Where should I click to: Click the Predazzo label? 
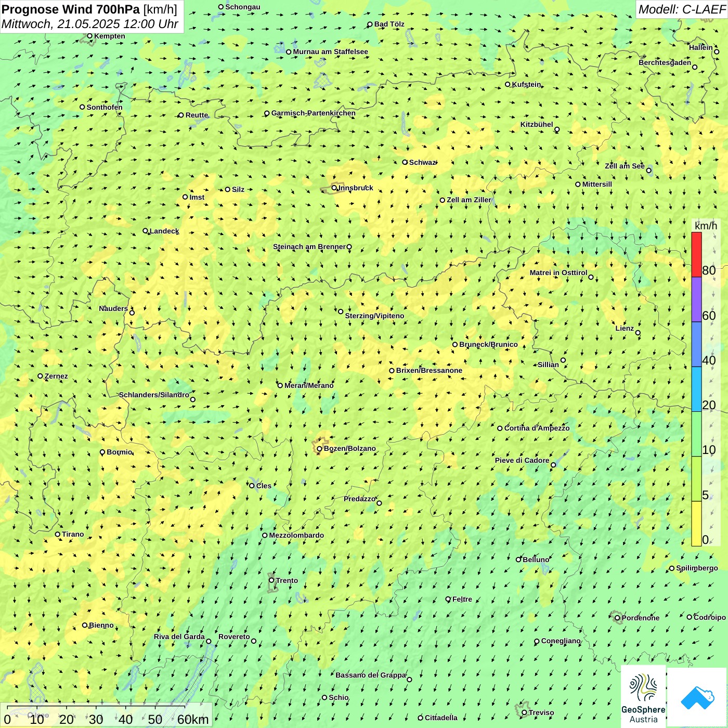tap(359, 499)
